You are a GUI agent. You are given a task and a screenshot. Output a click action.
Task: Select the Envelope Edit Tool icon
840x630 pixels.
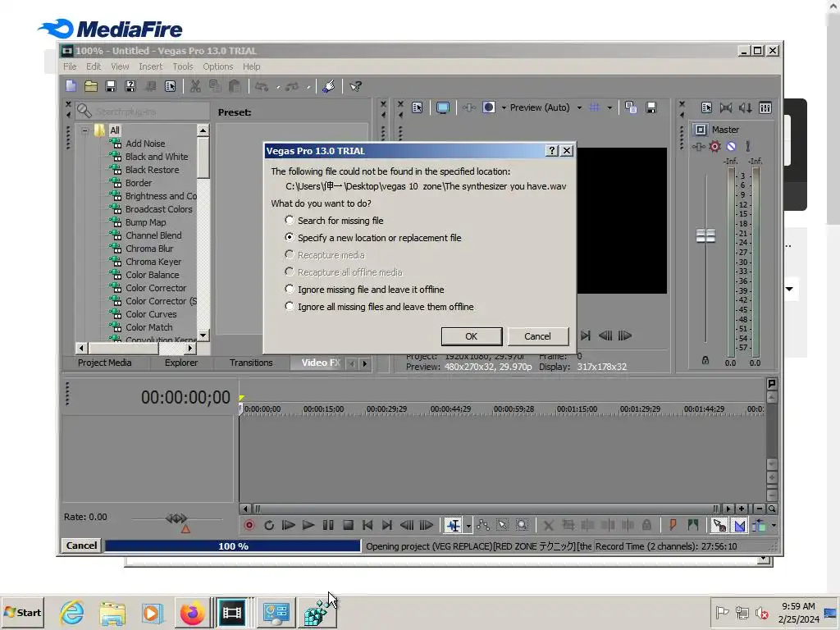482,525
